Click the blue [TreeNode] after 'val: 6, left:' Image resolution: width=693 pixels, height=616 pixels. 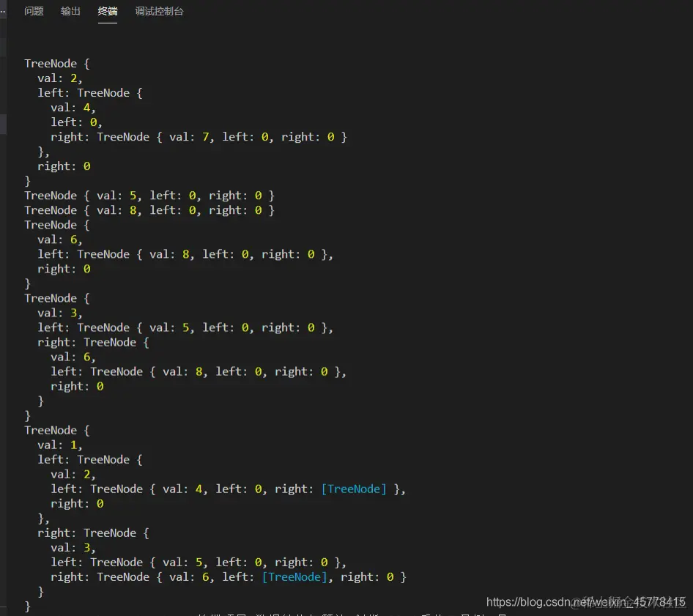click(294, 576)
